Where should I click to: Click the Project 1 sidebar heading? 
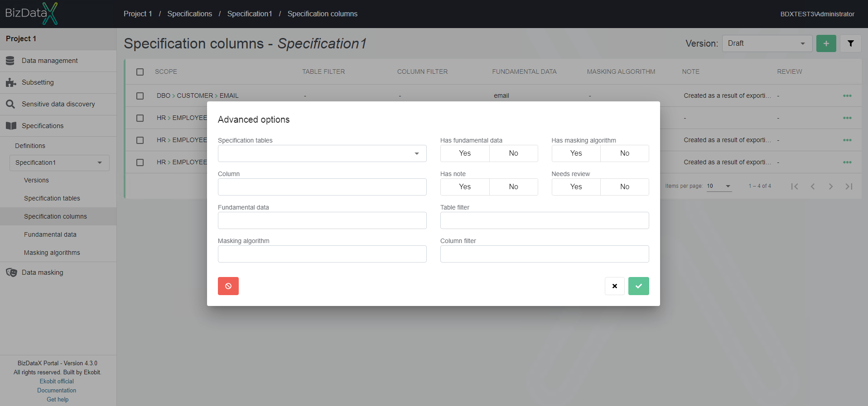coord(21,39)
